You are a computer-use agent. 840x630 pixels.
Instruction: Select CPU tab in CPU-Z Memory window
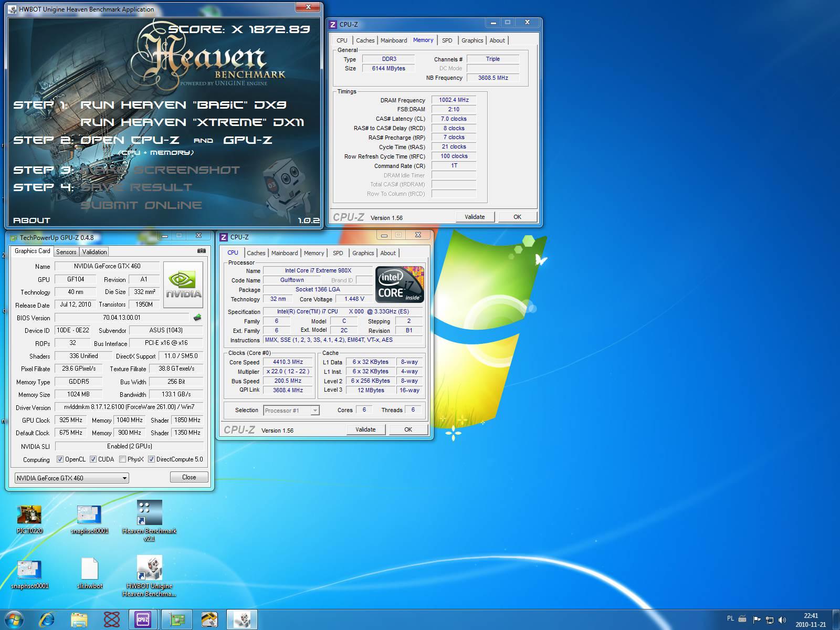click(342, 40)
